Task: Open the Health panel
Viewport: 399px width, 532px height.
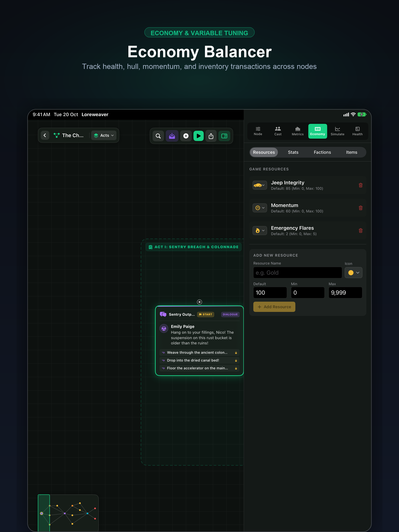Action: (357, 131)
